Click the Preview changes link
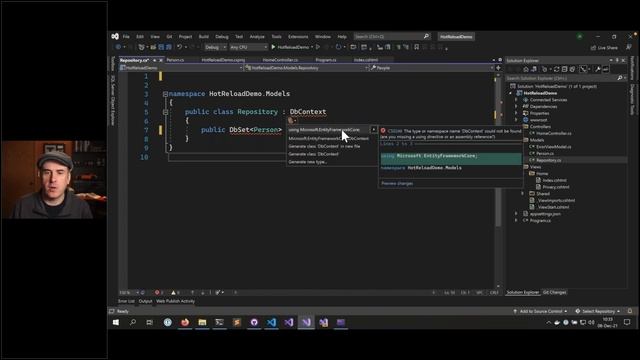The width and height of the screenshot is (640, 360). click(397, 183)
